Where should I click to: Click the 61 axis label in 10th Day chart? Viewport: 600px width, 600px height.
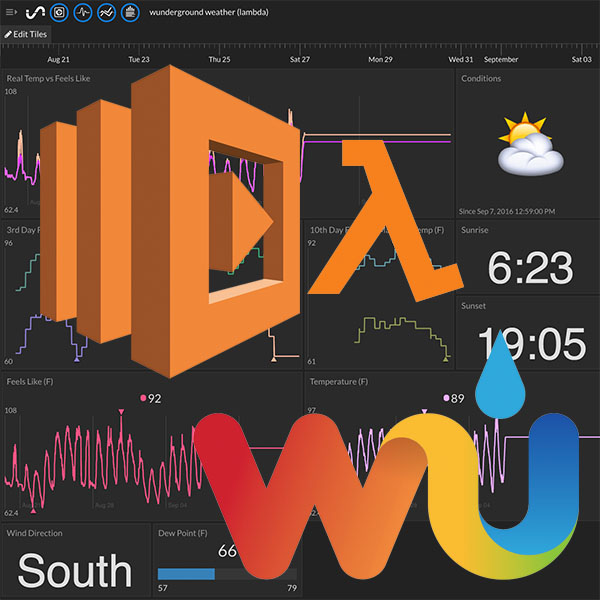click(x=311, y=361)
